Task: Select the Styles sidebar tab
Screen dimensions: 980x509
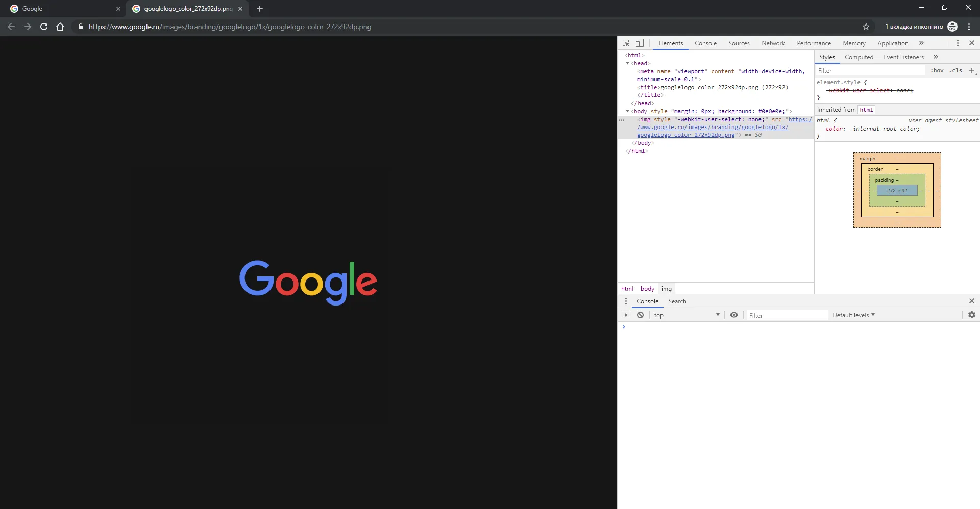Action: [827, 57]
